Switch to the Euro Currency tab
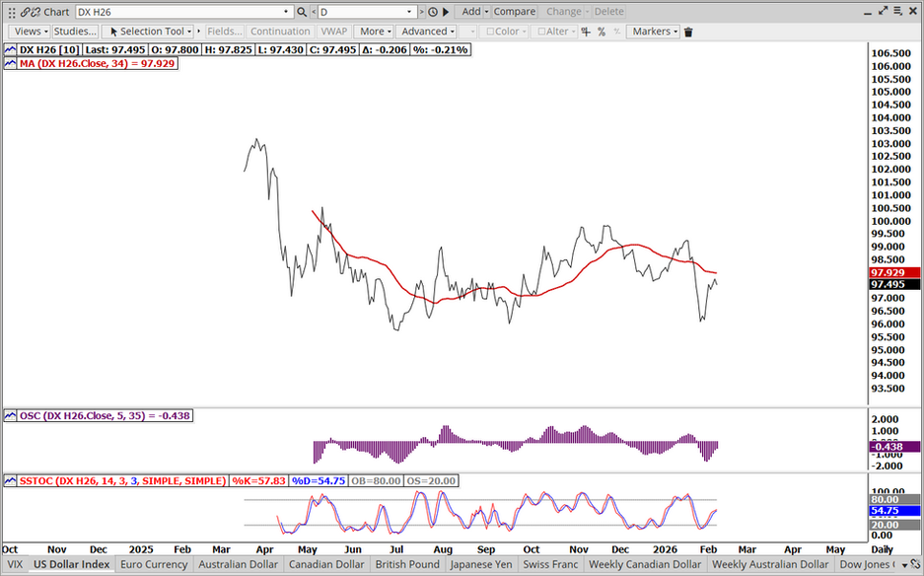Screen dimensions: 924x576 pyautogui.click(x=154, y=564)
